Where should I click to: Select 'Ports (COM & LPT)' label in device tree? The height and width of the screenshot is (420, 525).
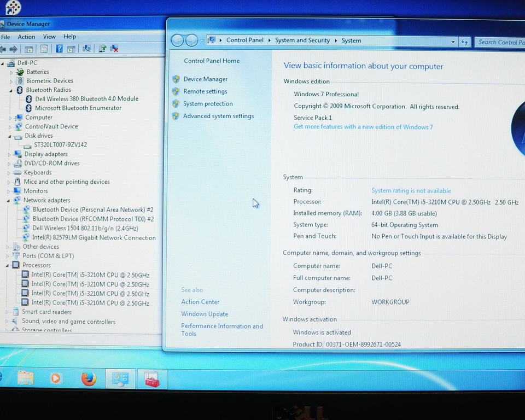pyautogui.click(x=48, y=256)
